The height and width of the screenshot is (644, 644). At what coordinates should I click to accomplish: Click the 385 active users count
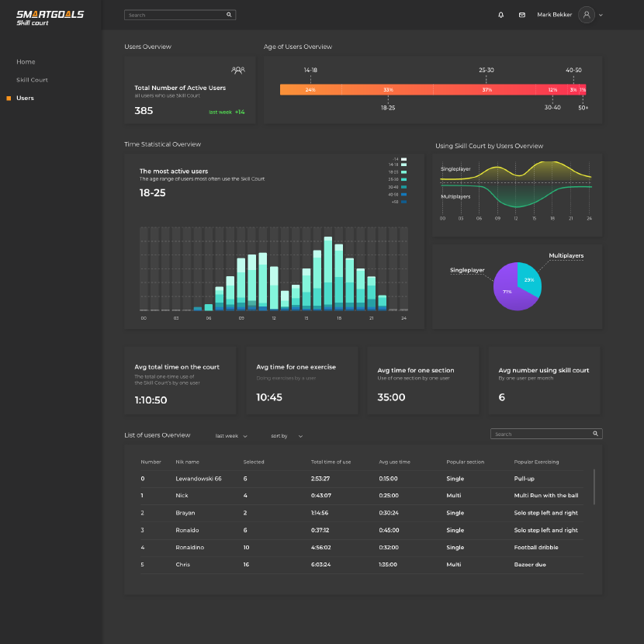click(x=144, y=110)
